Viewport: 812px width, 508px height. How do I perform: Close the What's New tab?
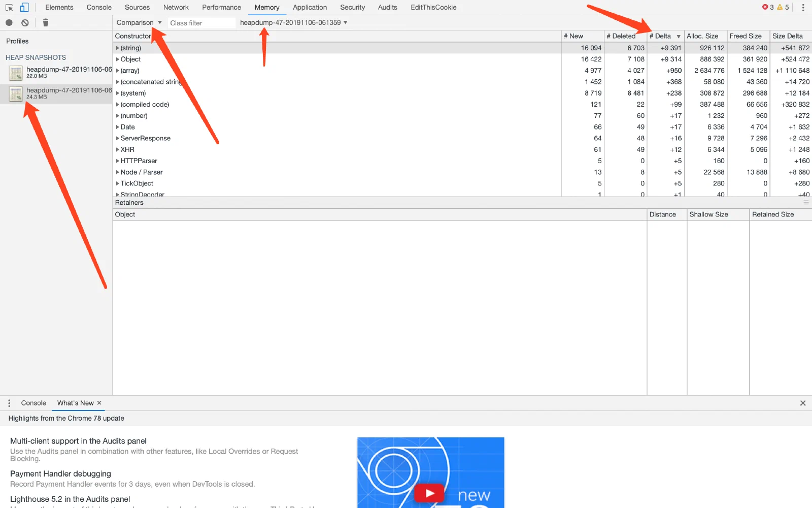[x=99, y=403]
